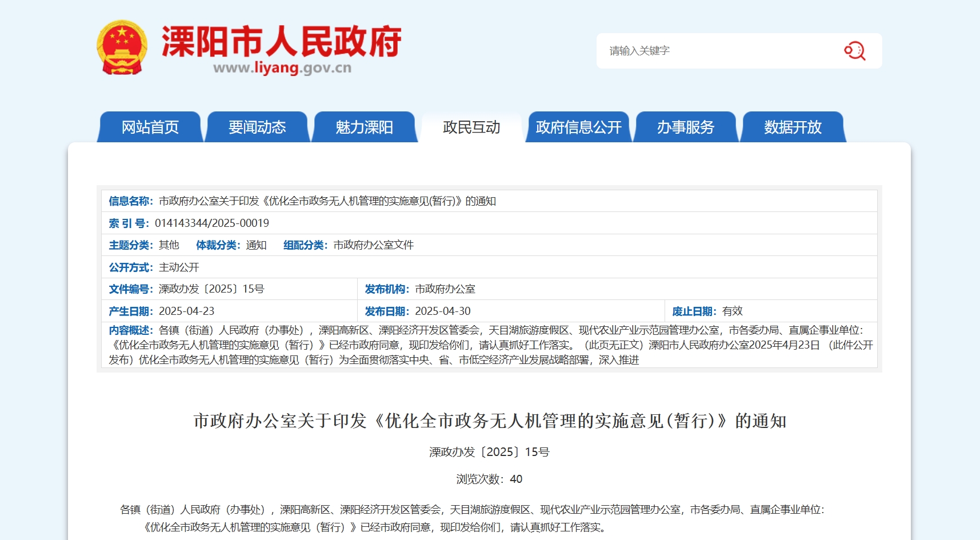This screenshot has height=540, width=980.
Task: Select the 政民互动 tab
Action: pyautogui.click(x=471, y=127)
